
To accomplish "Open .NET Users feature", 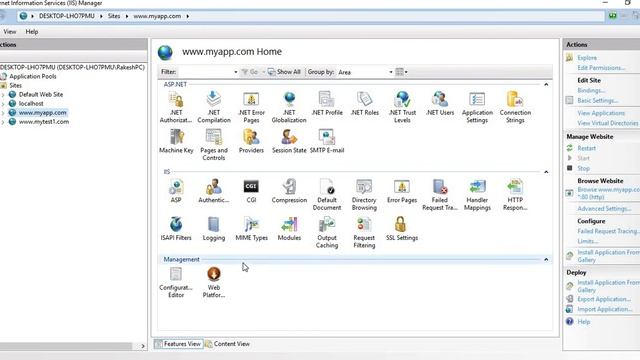I will click(440, 104).
